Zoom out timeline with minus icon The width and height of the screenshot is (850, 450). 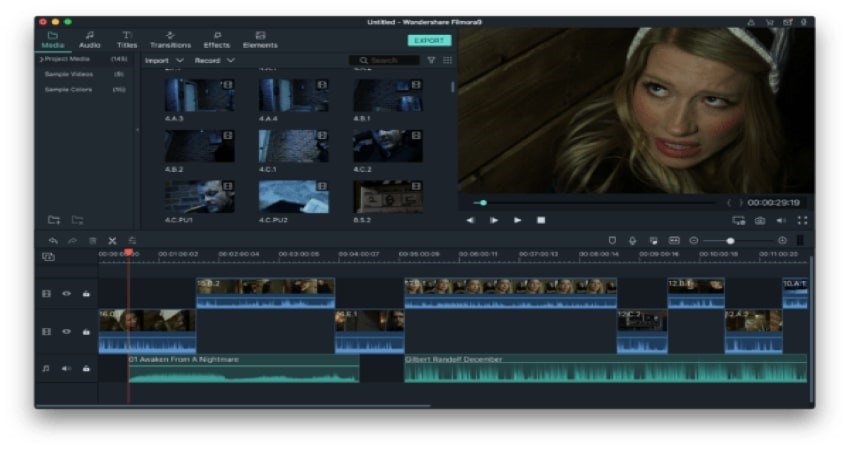(693, 240)
